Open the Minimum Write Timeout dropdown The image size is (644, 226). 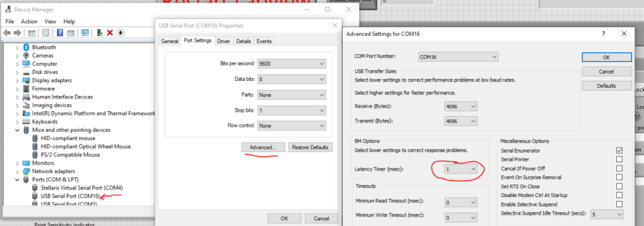pos(461,218)
